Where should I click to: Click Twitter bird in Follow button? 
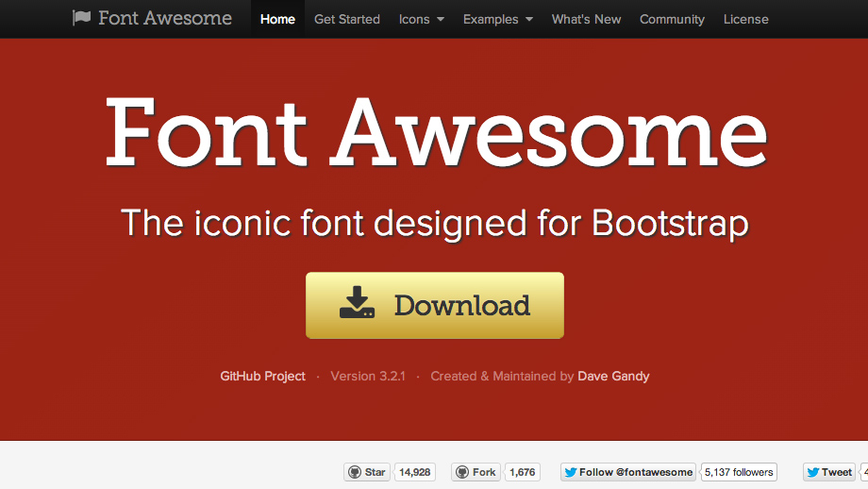click(571, 472)
